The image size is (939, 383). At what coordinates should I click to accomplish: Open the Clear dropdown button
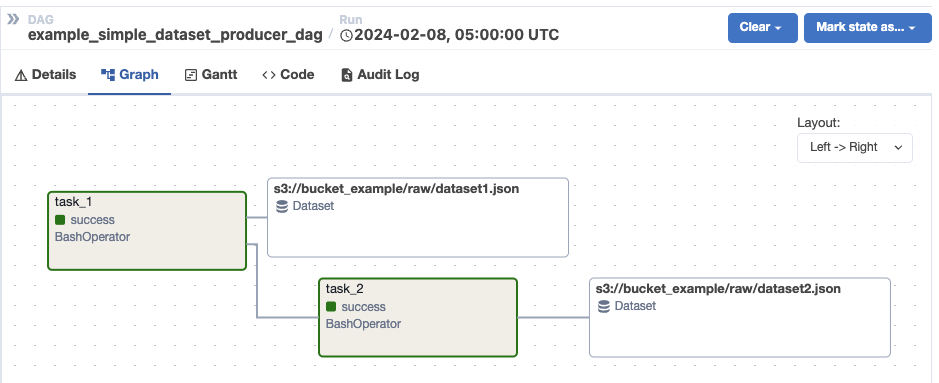[x=762, y=28]
